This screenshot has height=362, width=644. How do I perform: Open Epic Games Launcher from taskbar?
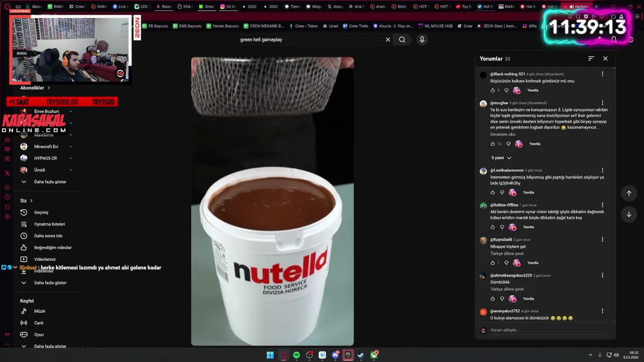click(348, 355)
